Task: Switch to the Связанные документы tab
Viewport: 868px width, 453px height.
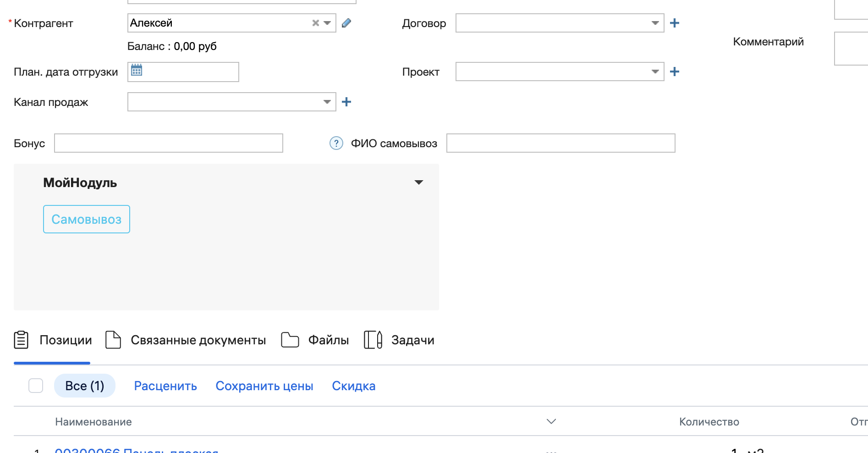Action: click(x=198, y=340)
